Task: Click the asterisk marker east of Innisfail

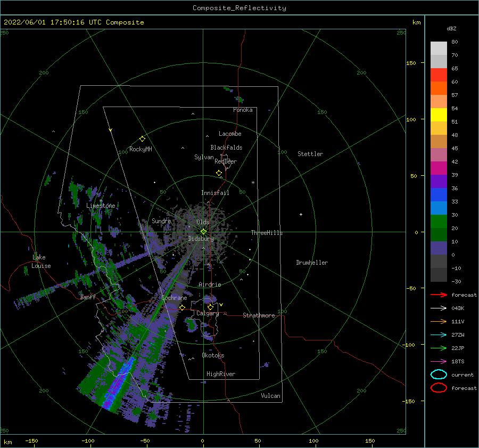Action: [x=253, y=183]
